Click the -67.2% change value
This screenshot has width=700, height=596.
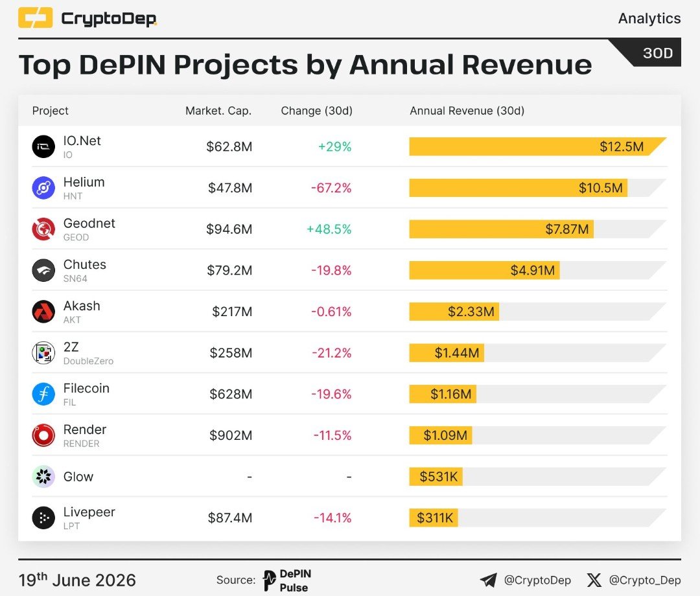331,188
